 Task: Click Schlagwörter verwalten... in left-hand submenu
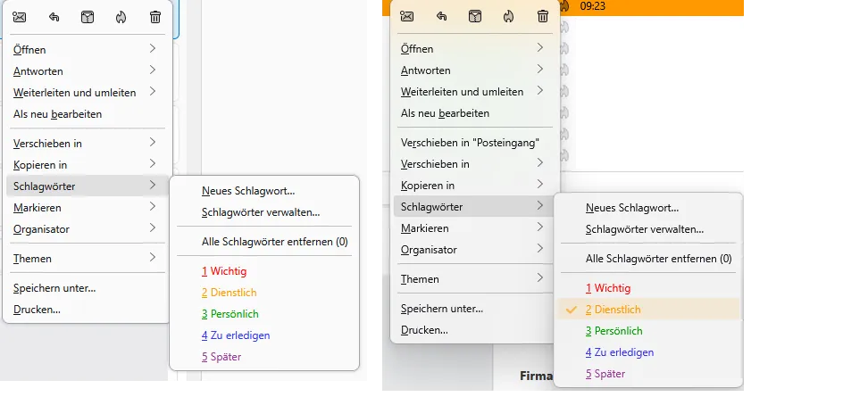[x=264, y=212]
